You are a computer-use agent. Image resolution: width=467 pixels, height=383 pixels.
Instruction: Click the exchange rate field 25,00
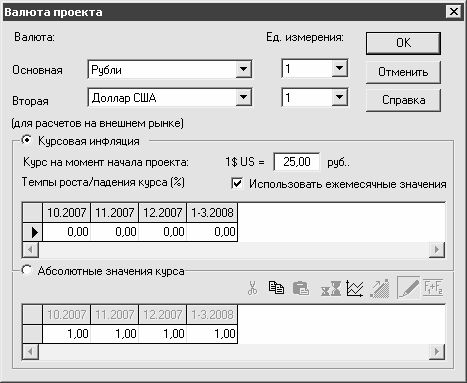(297, 162)
